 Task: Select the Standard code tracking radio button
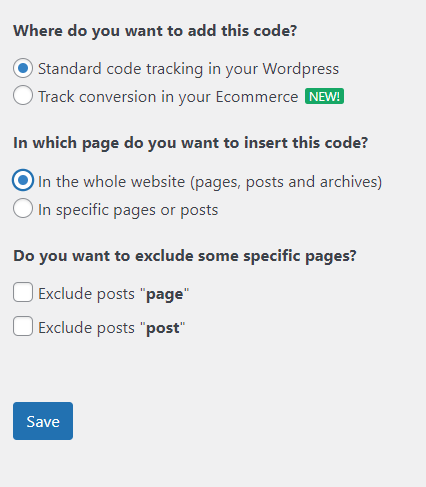click(23, 68)
